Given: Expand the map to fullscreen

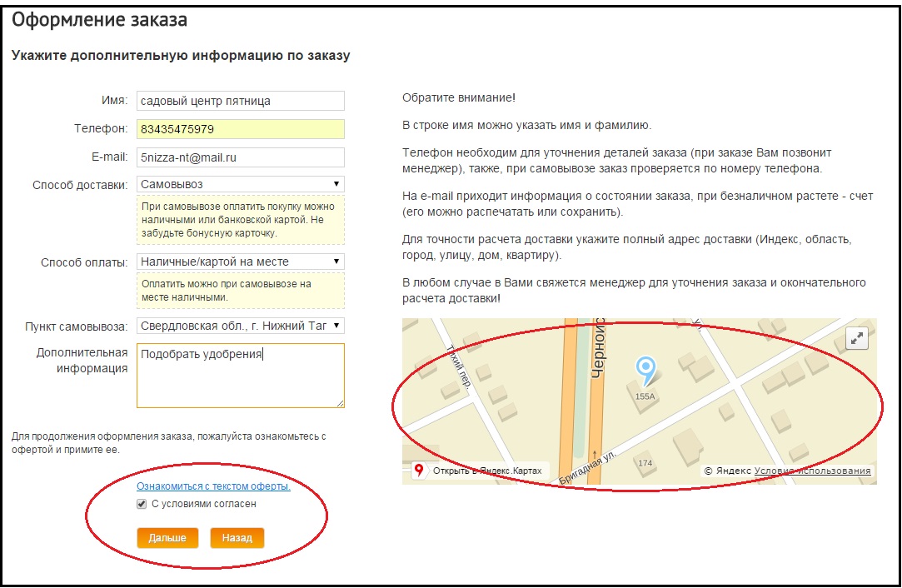Looking at the screenshot, I should tap(857, 337).
